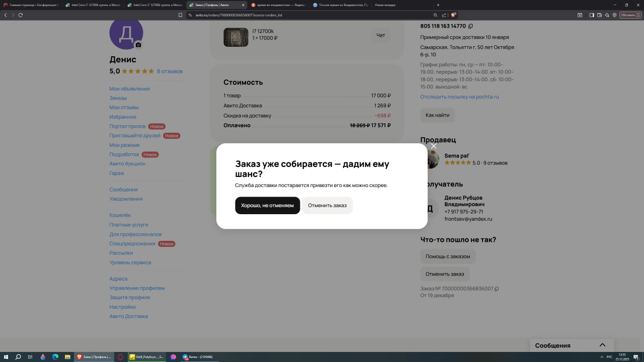This screenshot has height=362, width=644.
Task: Confirm 'Отменить заказ' in the dialog
Action: (327, 206)
